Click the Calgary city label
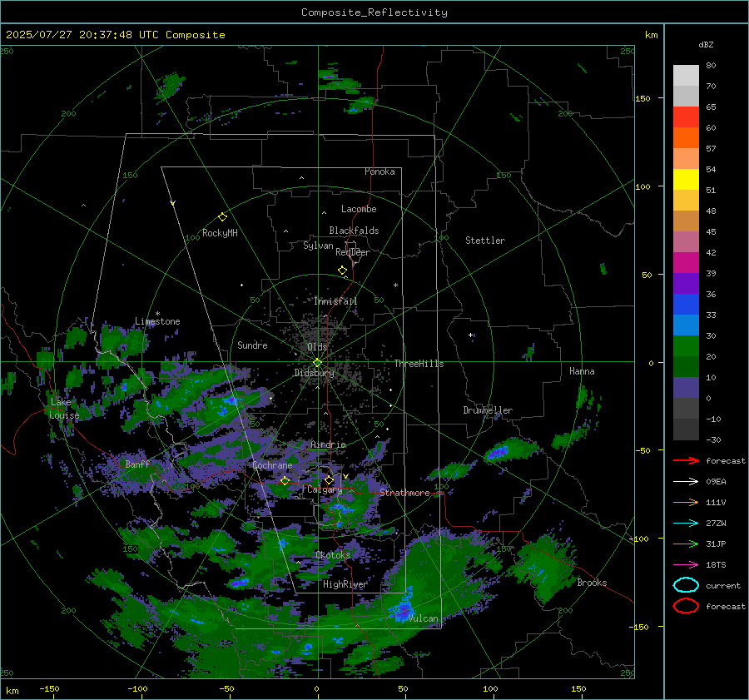This screenshot has height=700, width=749. click(325, 489)
